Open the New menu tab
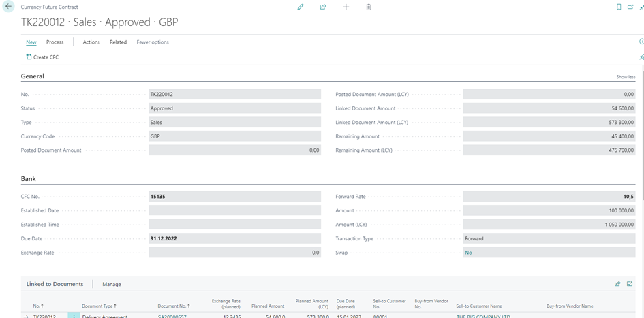644x318 pixels. [x=31, y=42]
